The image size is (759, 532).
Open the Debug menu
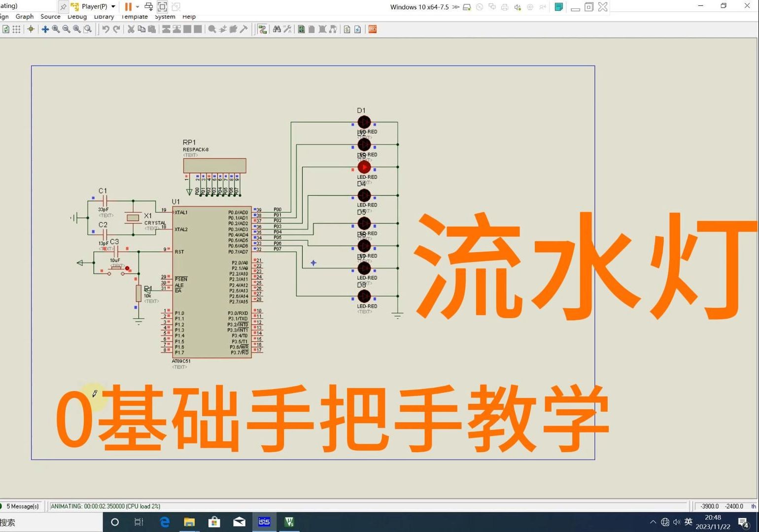click(77, 16)
